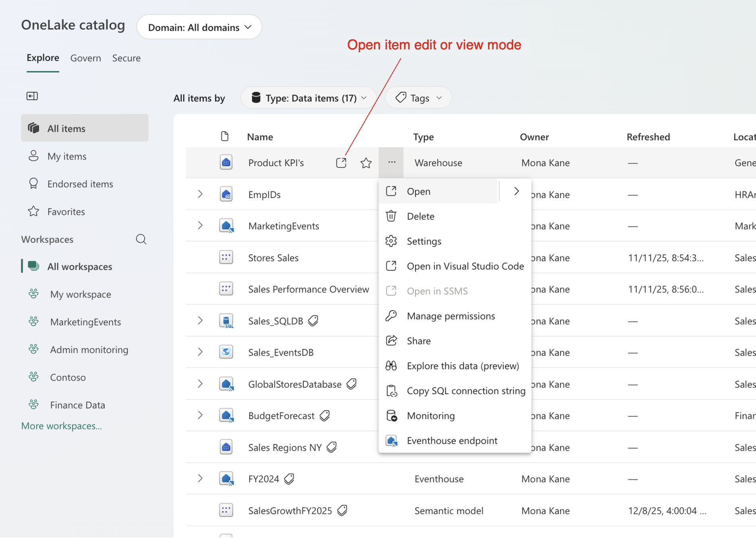The width and height of the screenshot is (756, 538).
Task: Favorite Product KPI's with the star icon
Action: click(x=366, y=163)
